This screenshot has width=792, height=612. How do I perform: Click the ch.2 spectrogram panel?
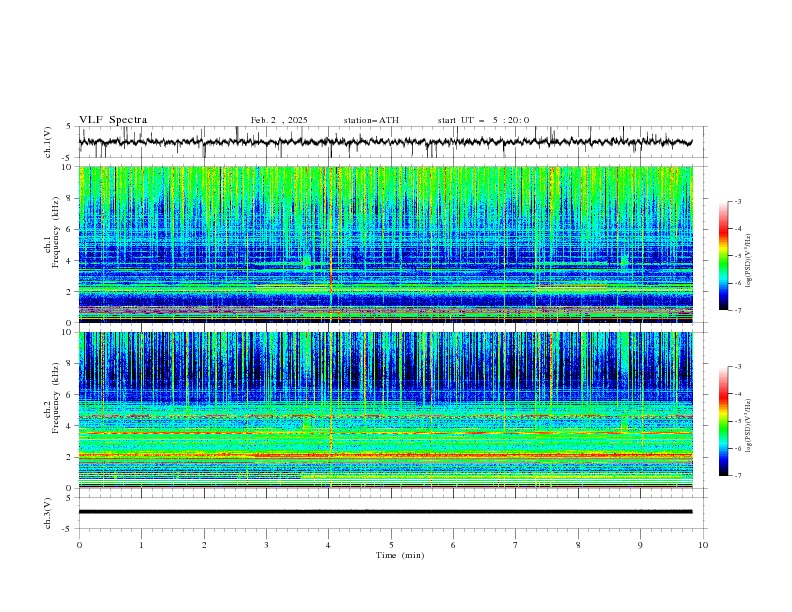point(385,410)
